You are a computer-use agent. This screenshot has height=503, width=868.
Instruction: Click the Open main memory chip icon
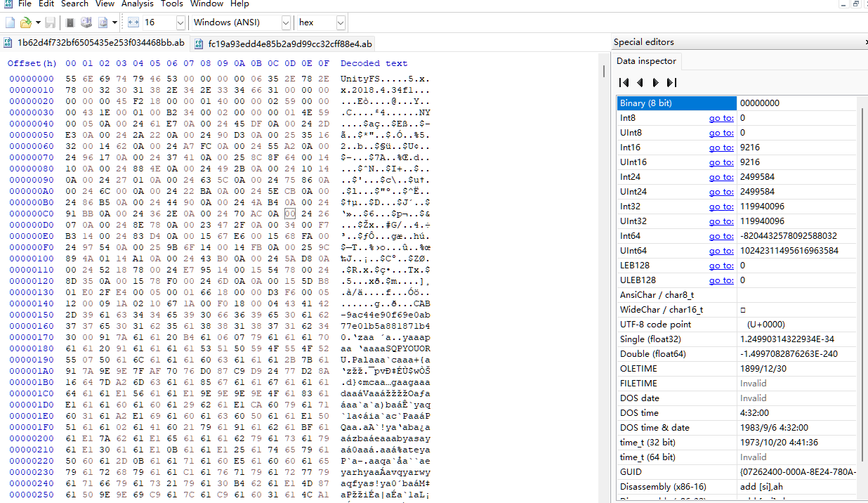pos(70,22)
